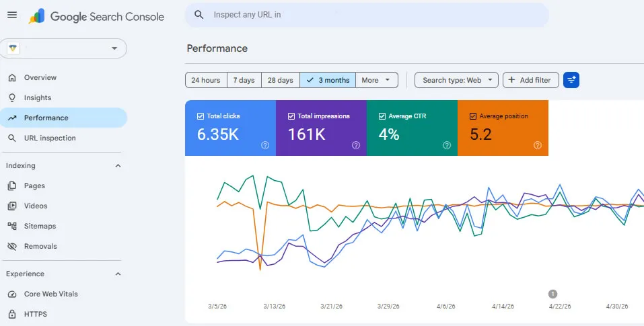644x326 pixels.
Task: Open the property selector dropdown
Action: [64, 48]
